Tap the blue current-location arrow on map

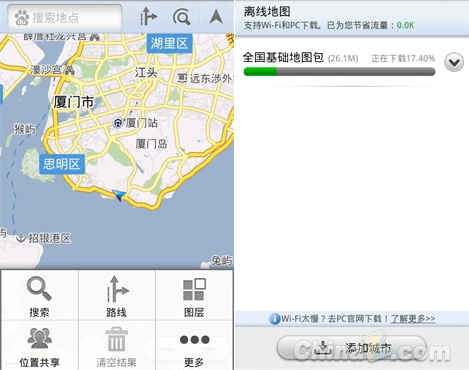(118, 195)
